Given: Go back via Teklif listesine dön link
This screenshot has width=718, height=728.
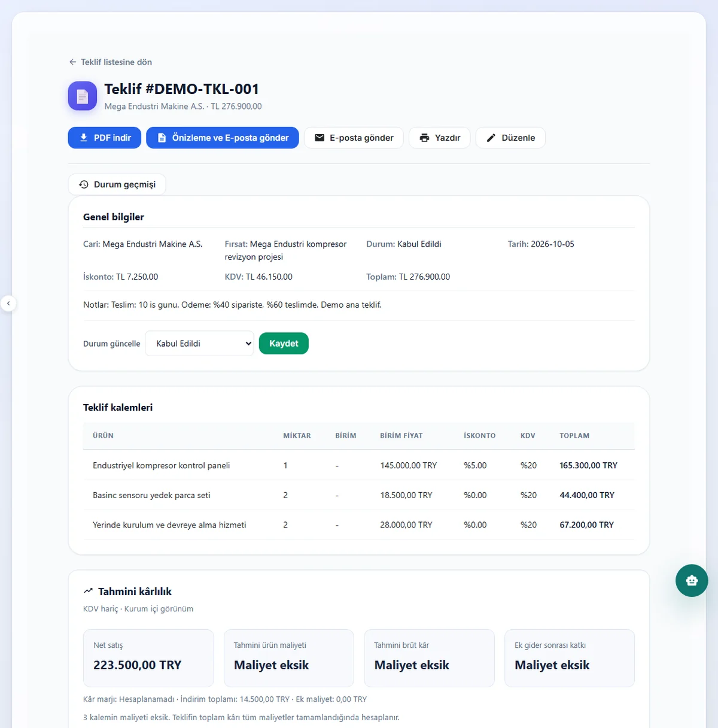Looking at the screenshot, I should (x=110, y=62).
